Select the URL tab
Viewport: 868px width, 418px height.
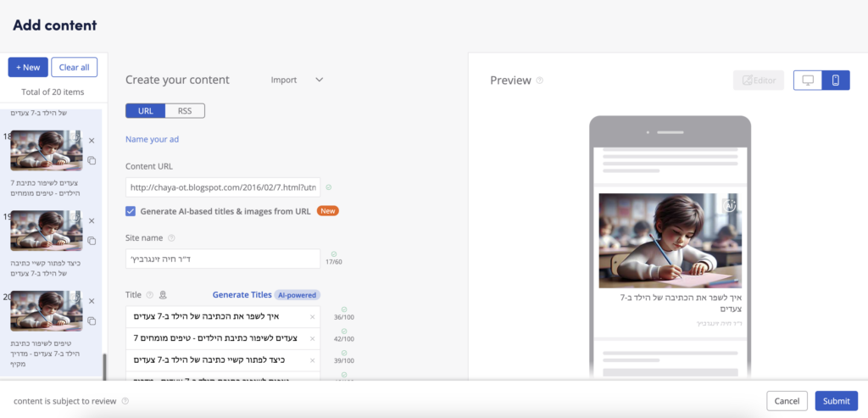tap(146, 111)
